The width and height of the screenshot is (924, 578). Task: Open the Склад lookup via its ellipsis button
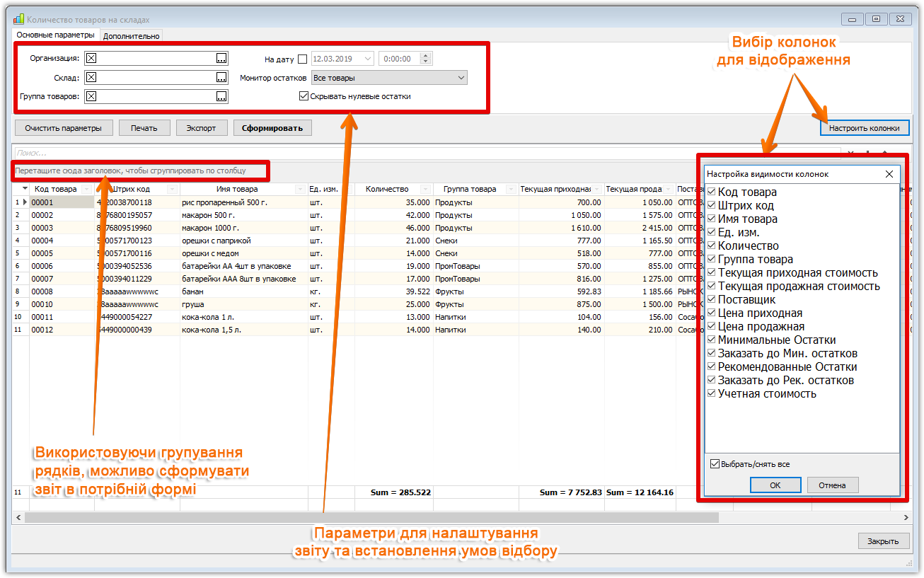(x=221, y=78)
